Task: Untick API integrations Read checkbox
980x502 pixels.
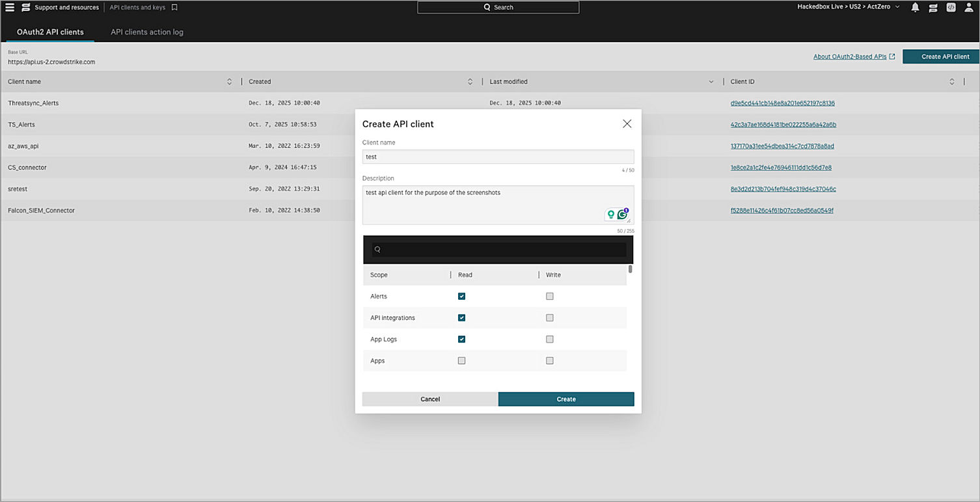Action: click(x=462, y=318)
